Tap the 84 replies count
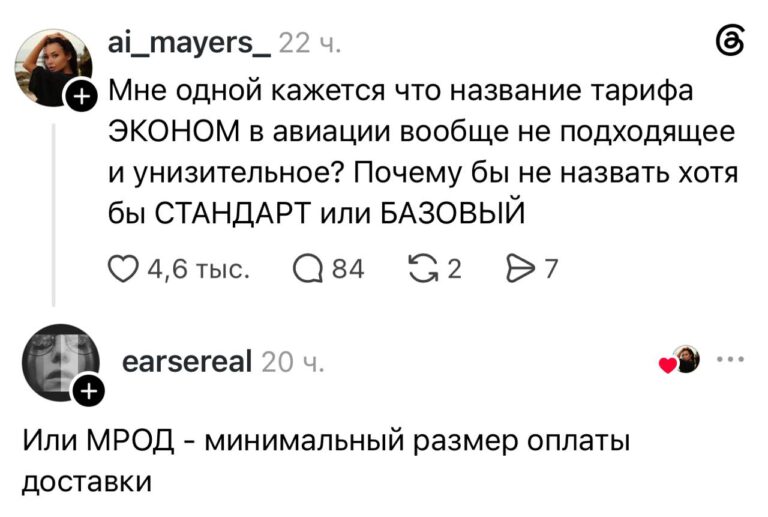The image size is (768, 517). (348, 269)
